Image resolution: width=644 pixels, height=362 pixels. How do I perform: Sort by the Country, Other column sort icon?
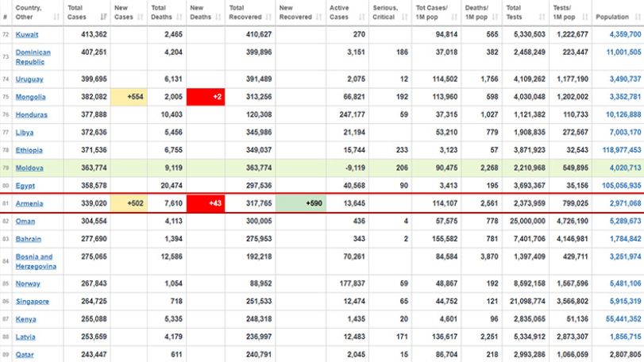coord(56,17)
